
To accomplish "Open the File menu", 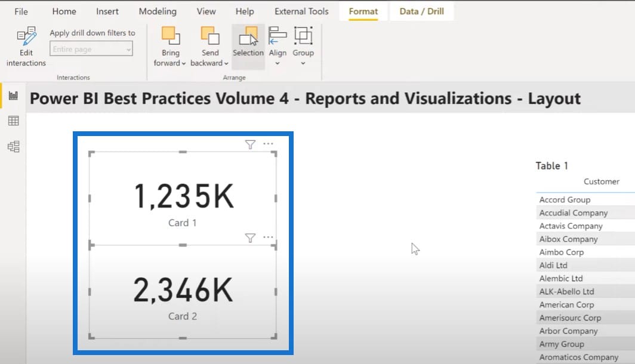I will coord(21,12).
